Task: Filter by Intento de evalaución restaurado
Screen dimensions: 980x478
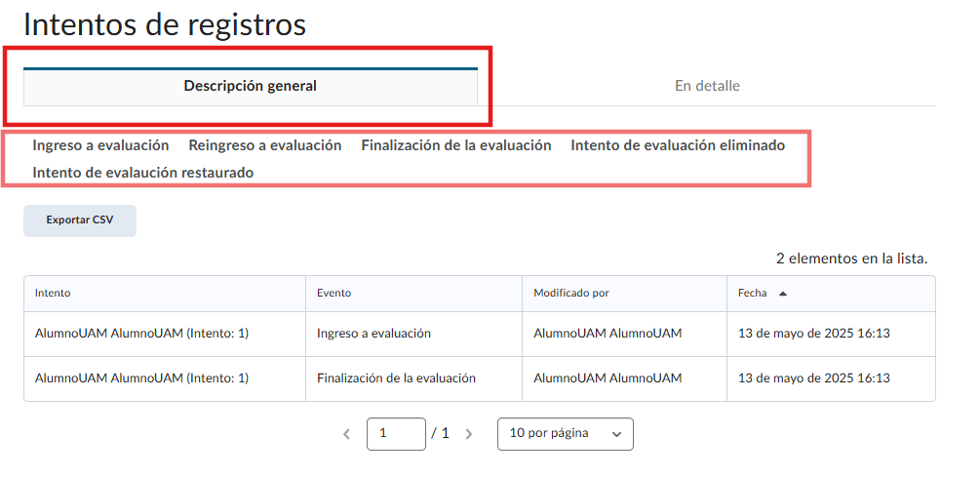Action: [x=142, y=173]
